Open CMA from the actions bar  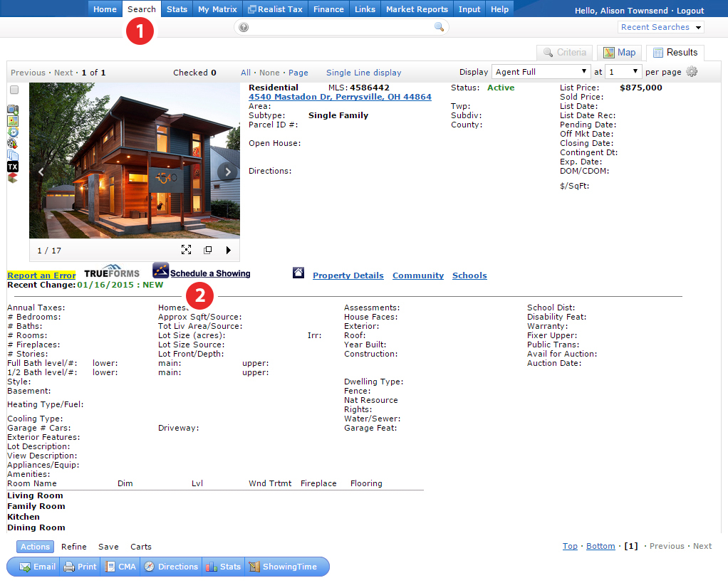click(120, 567)
